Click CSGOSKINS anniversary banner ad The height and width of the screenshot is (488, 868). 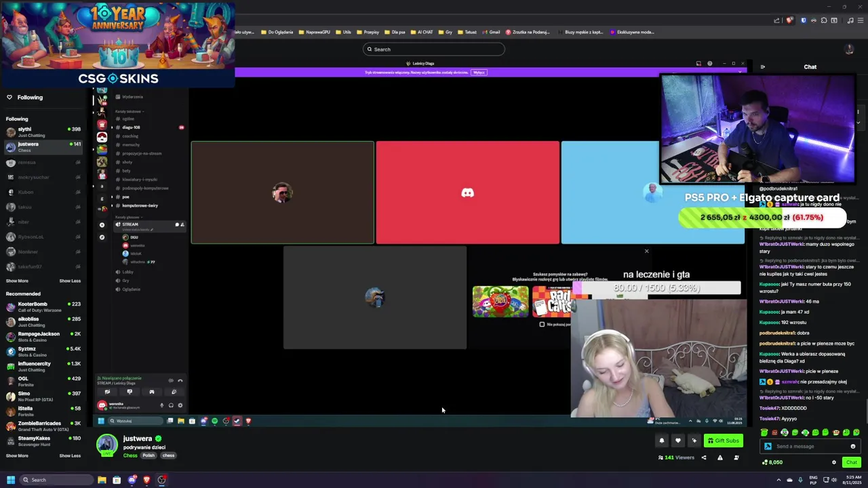coord(118,44)
